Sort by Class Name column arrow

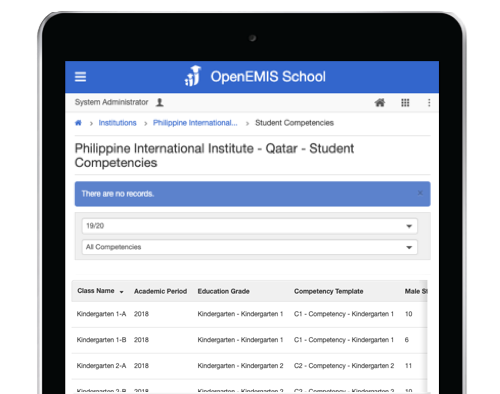[x=121, y=292]
